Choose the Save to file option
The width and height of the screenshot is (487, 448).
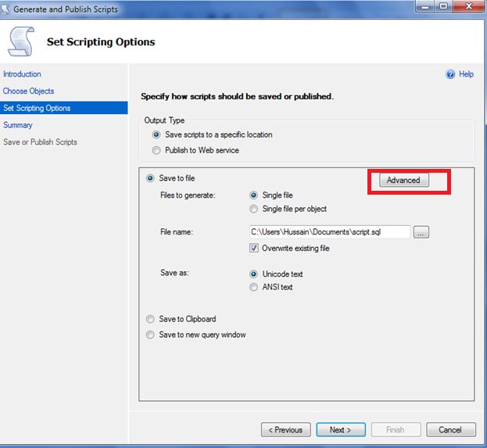point(151,178)
